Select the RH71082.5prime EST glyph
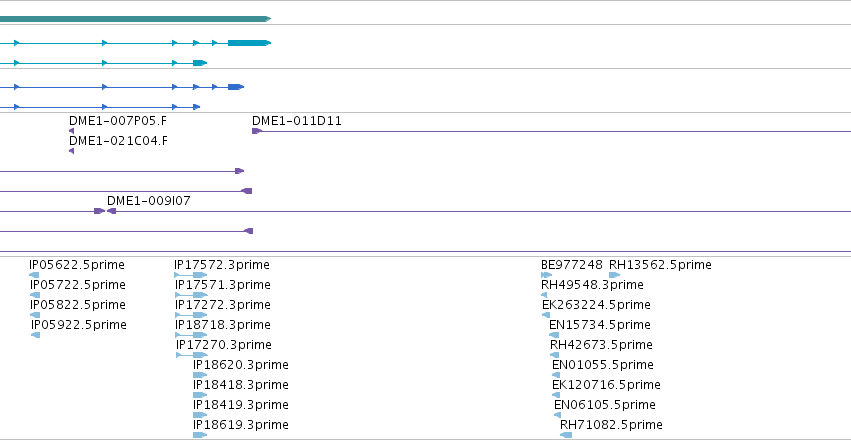This screenshot has width=851, height=440. tap(566, 435)
